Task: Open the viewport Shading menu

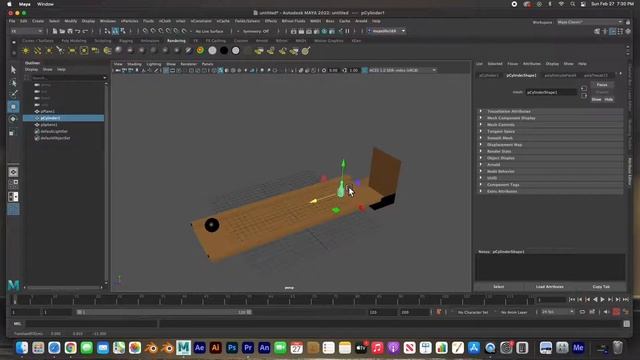Action: tap(134, 64)
